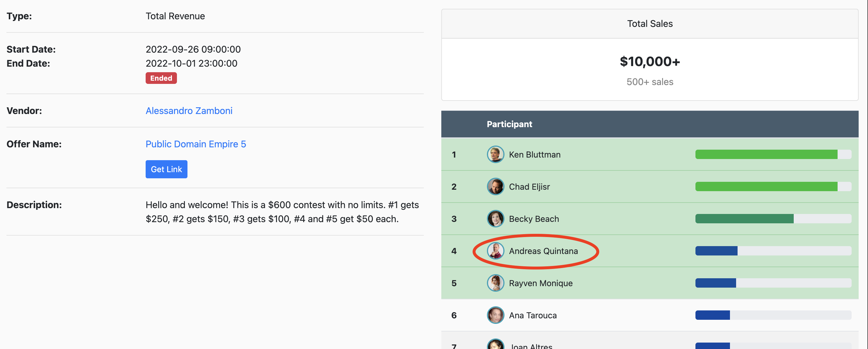The width and height of the screenshot is (868, 349).
Task: Click Andreas Quintana's profile avatar
Action: pos(495,251)
